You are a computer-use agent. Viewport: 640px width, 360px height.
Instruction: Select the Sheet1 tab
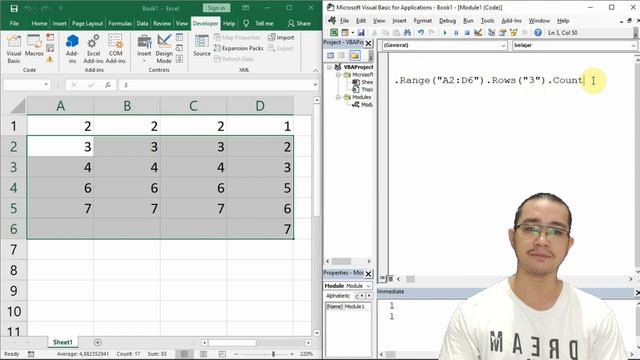click(x=63, y=342)
